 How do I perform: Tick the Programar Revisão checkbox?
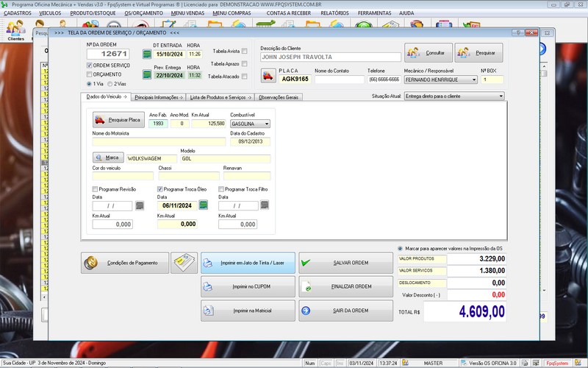click(x=96, y=189)
